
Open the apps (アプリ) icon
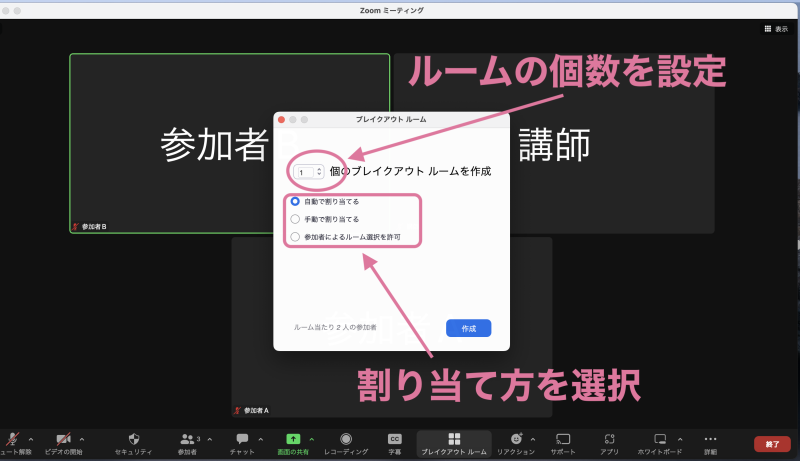pyautogui.click(x=609, y=439)
